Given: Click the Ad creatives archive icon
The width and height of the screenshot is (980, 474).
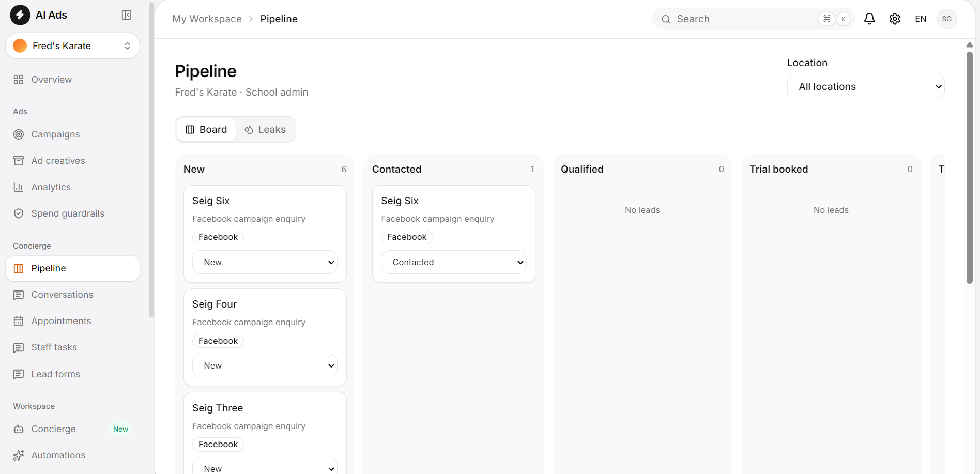Looking at the screenshot, I should click(19, 161).
